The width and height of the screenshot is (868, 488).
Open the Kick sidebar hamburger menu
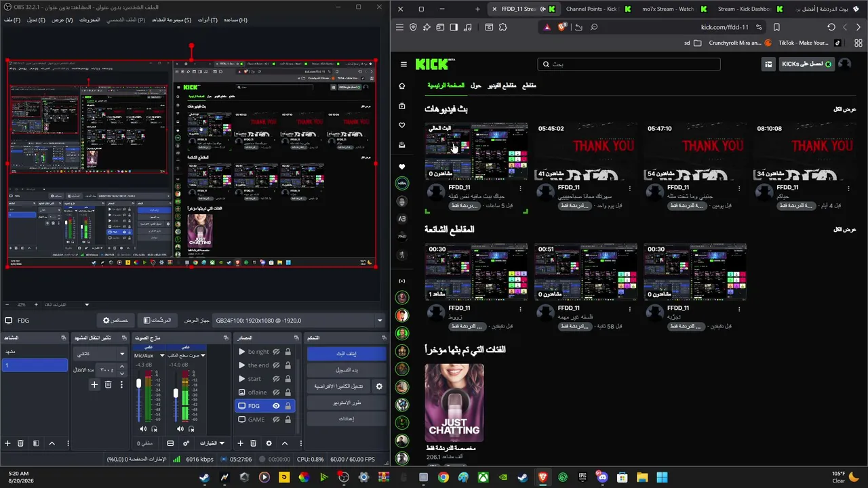(x=403, y=64)
